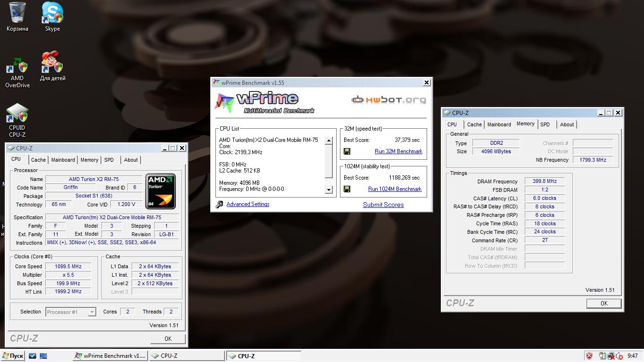Image resolution: width=644 pixels, height=362 pixels.
Task: Launch AMD OverDrive desktop shortcut
Action: coord(17,72)
